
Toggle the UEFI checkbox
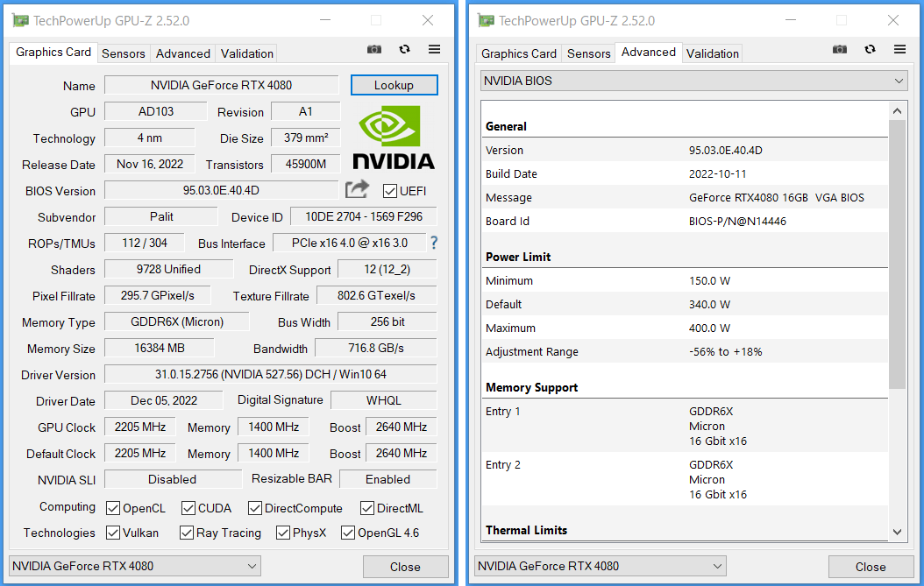tap(389, 191)
